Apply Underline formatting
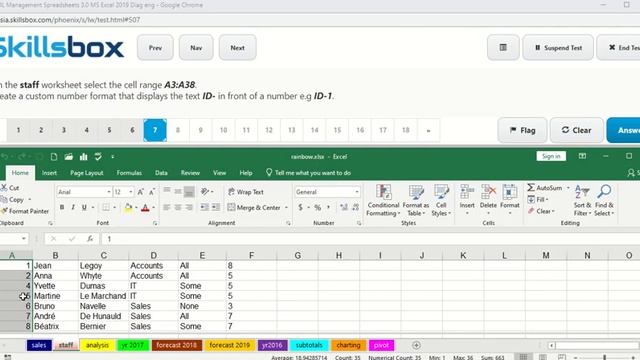Viewport: 640px width, 360px height. pos(84,207)
